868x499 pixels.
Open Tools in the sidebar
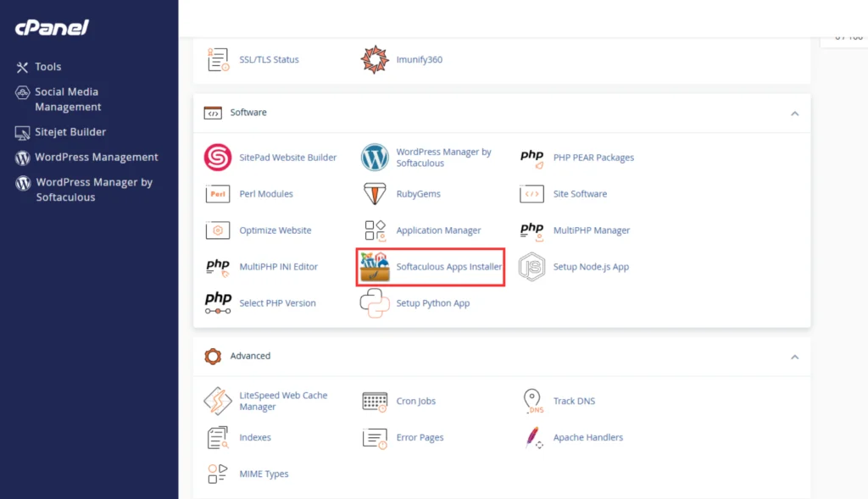(x=48, y=67)
